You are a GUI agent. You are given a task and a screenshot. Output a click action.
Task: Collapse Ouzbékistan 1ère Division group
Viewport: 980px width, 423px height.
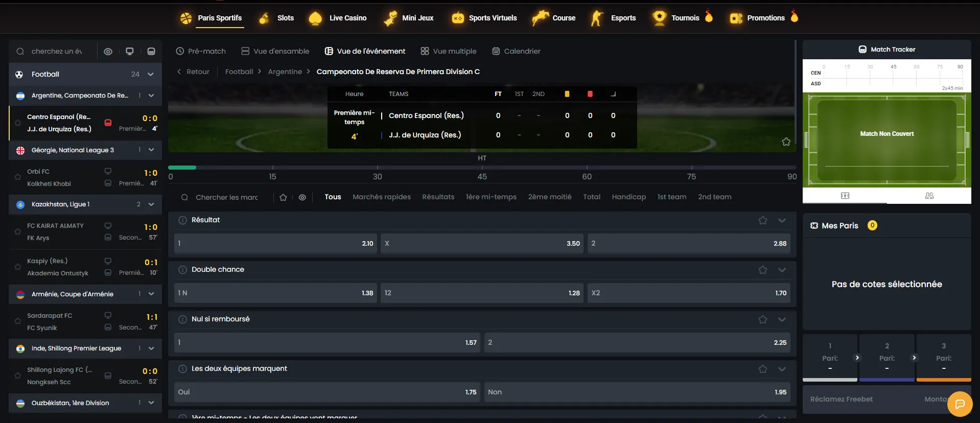(151, 403)
